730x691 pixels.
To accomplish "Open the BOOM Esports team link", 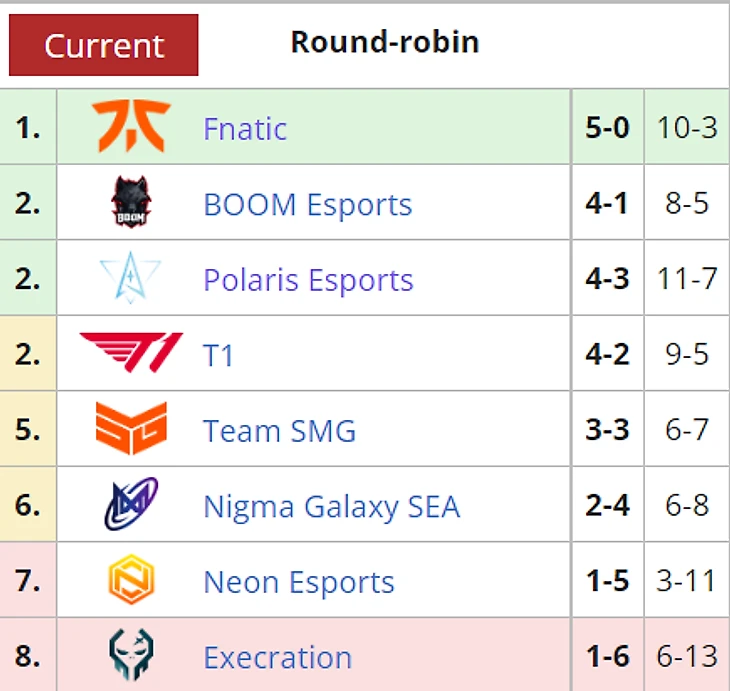I will [x=308, y=204].
